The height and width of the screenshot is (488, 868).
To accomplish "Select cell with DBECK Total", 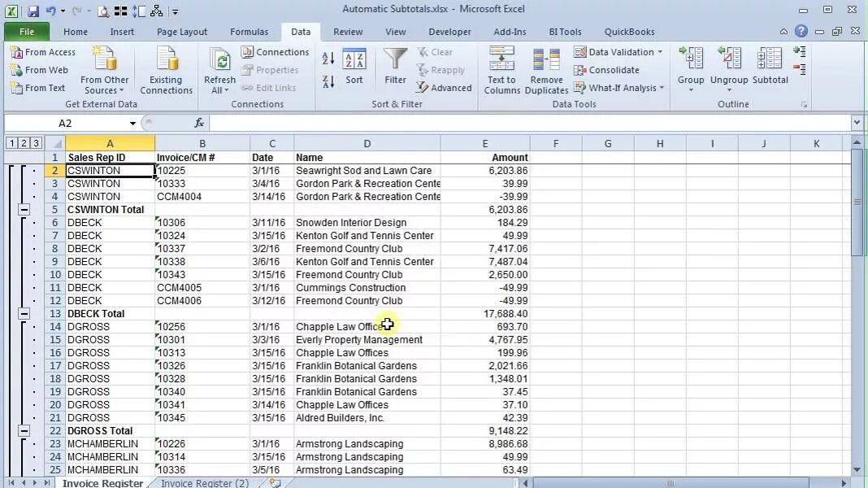I will click(111, 313).
